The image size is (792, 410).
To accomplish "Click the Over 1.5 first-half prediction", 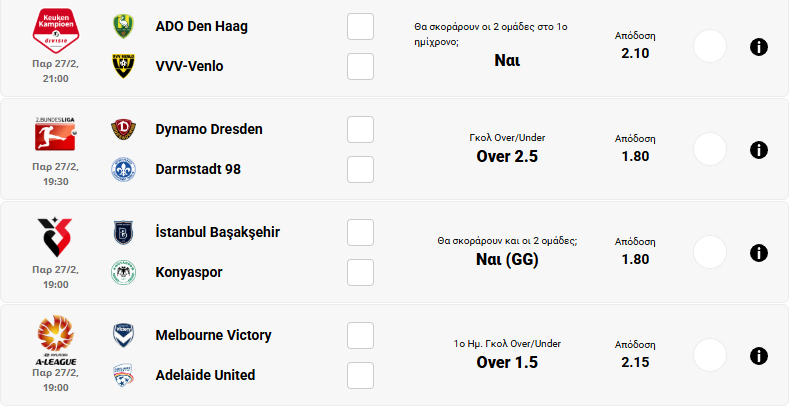I will coord(507,362).
